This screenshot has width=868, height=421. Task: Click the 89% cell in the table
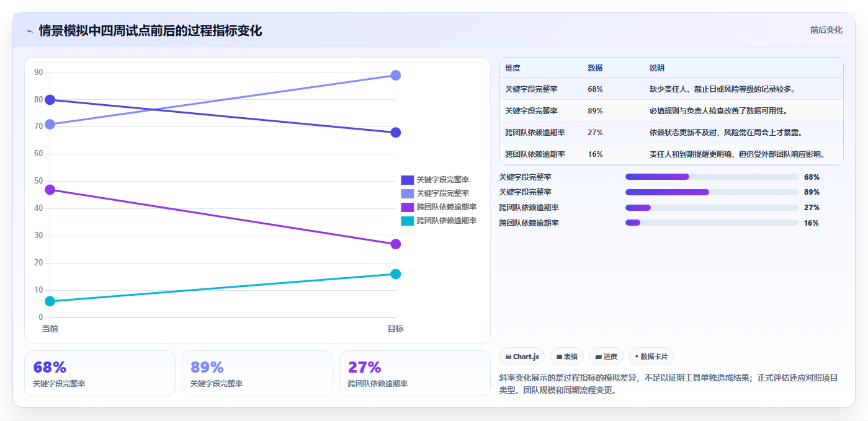tap(595, 111)
